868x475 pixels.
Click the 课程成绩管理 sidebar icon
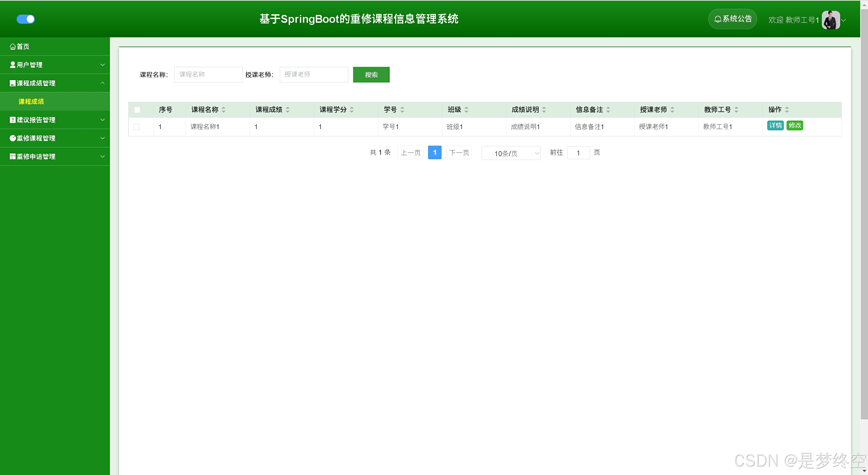[13, 83]
